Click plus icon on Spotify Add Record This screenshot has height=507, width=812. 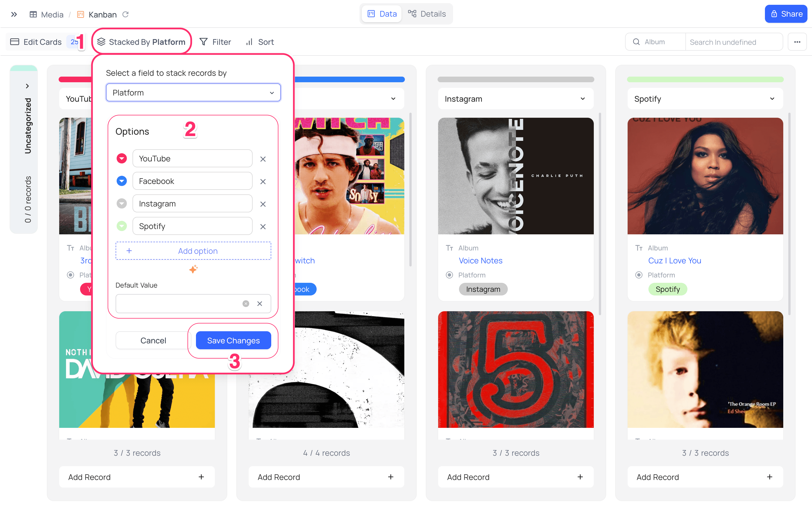click(769, 477)
